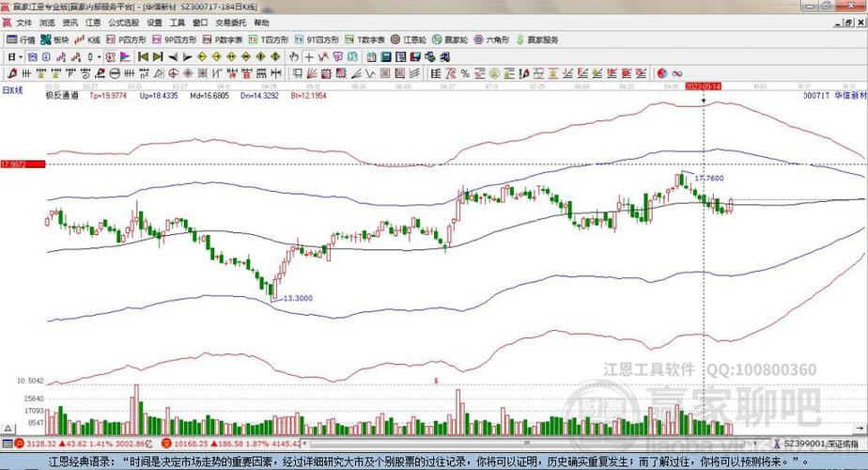Select the crosshair cursor tool
This screenshot has height=470, width=868.
click(309, 56)
